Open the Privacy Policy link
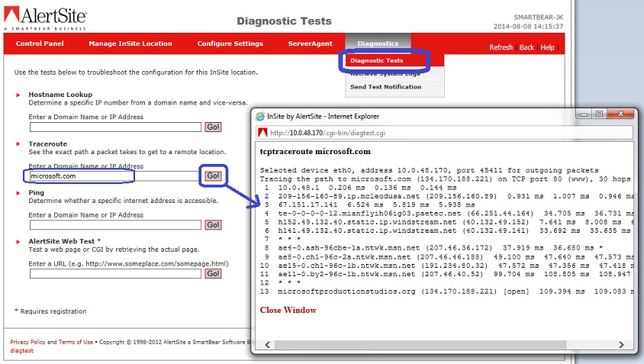This screenshot has width=644, height=364. point(28,342)
